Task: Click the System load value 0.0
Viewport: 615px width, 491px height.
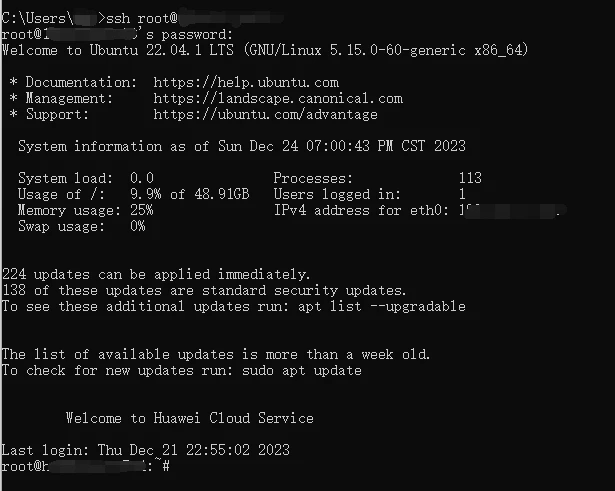Action: click(142, 178)
